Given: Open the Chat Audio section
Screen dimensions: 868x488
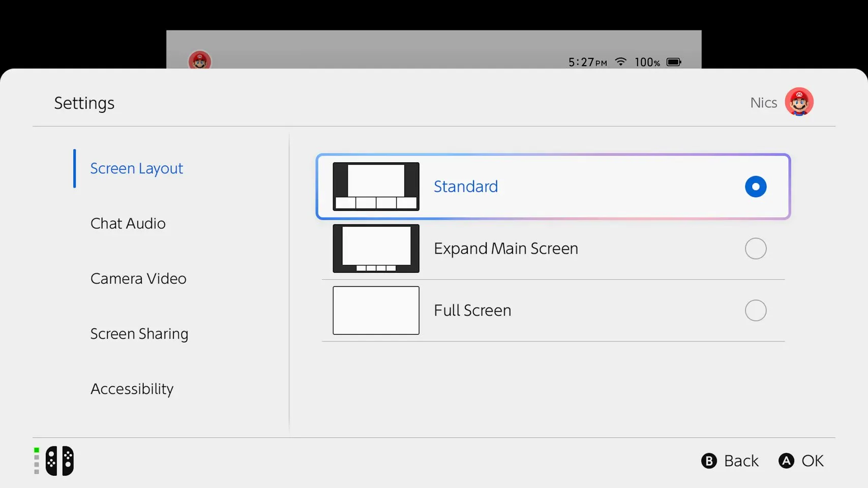Looking at the screenshot, I should pos(128,223).
